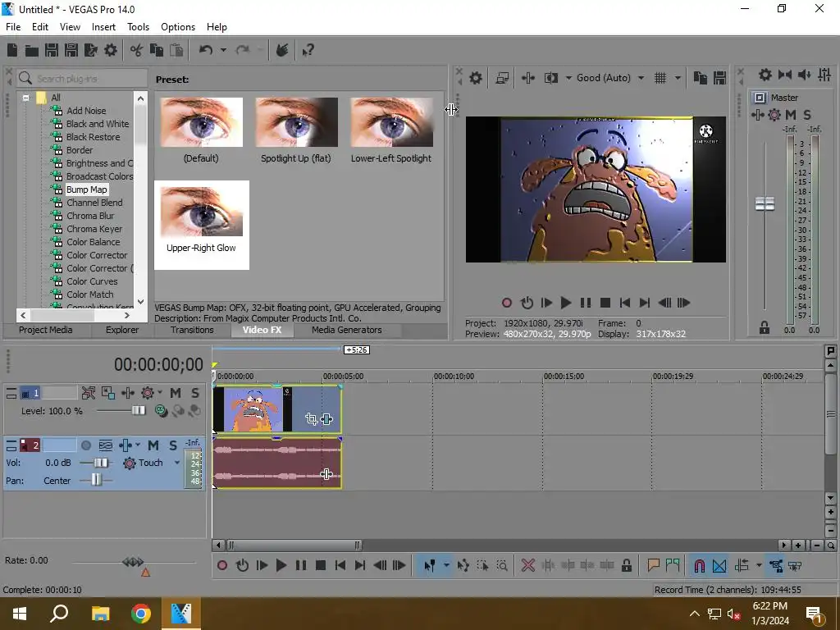Image resolution: width=840 pixels, height=630 pixels.
Task: Adjust audio track Vol slider
Action: coord(101,463)
